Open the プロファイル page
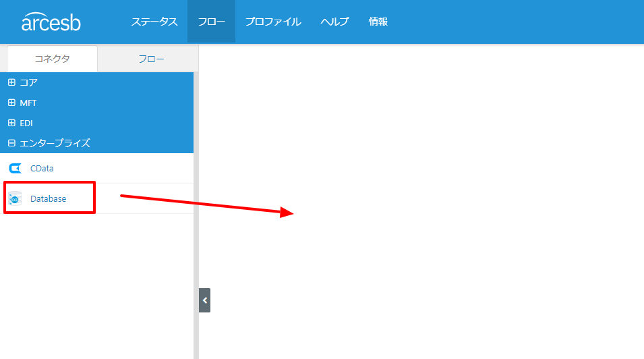 tap(273, 22)
